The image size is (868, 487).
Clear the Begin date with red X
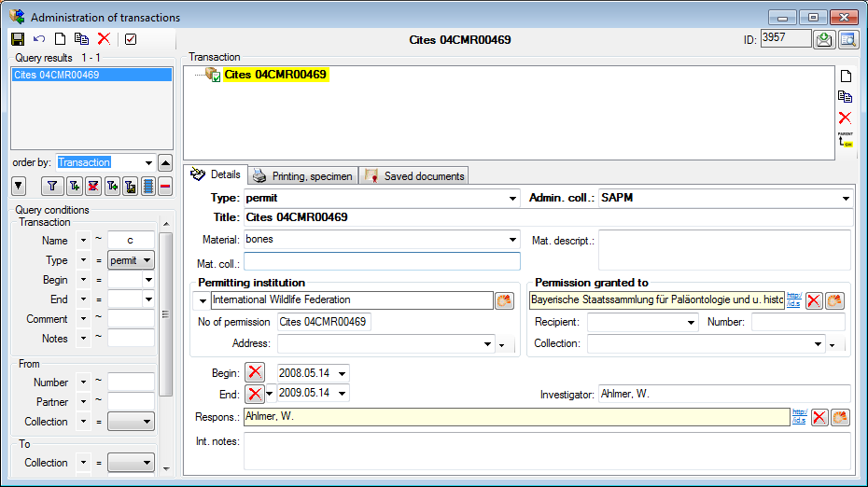point(255,372)
